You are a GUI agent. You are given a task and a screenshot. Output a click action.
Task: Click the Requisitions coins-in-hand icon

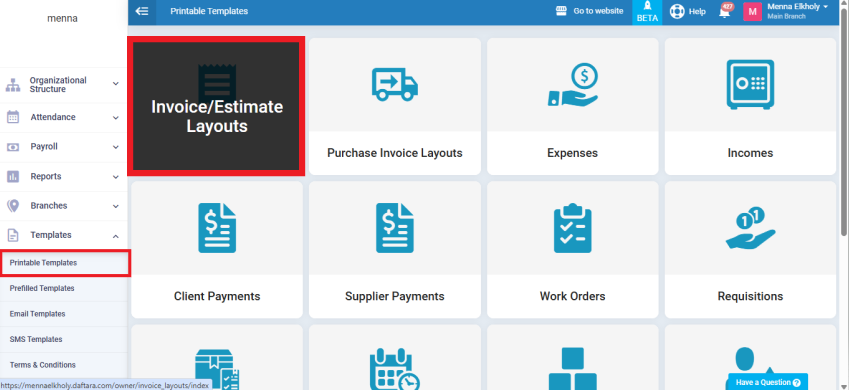click(x=750, y=228)
